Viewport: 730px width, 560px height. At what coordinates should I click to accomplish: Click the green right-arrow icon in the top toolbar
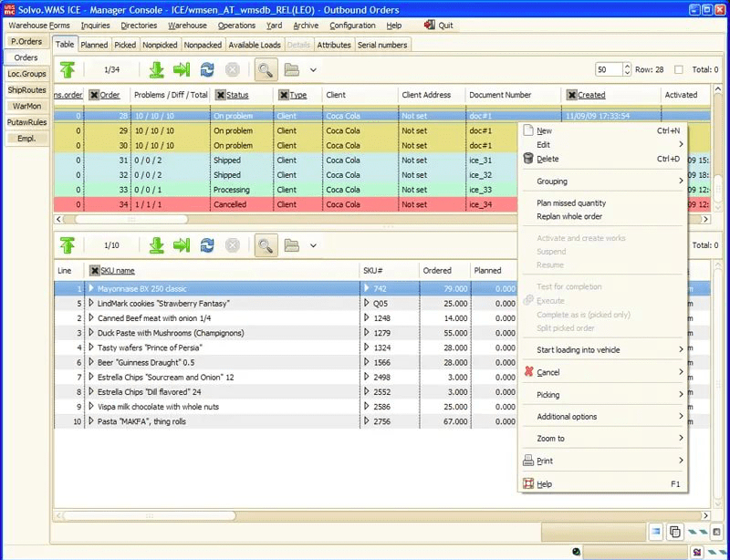[182, 69]
